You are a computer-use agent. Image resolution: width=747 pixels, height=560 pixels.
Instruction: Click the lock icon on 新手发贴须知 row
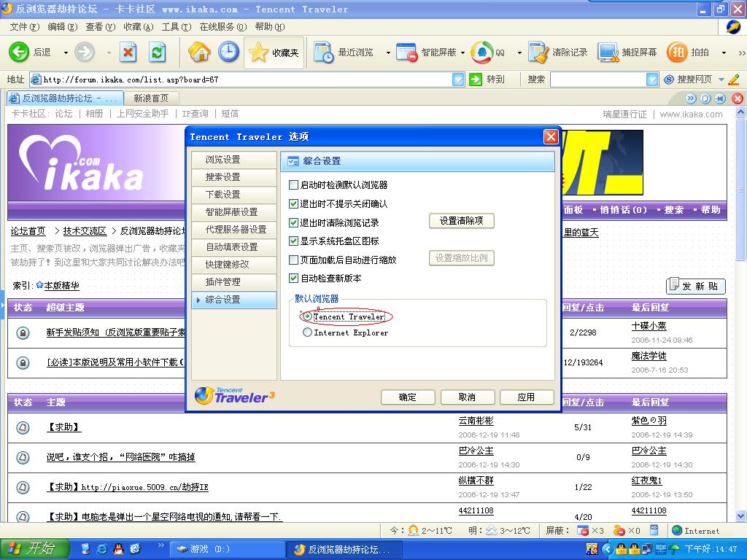pos(23,332)
